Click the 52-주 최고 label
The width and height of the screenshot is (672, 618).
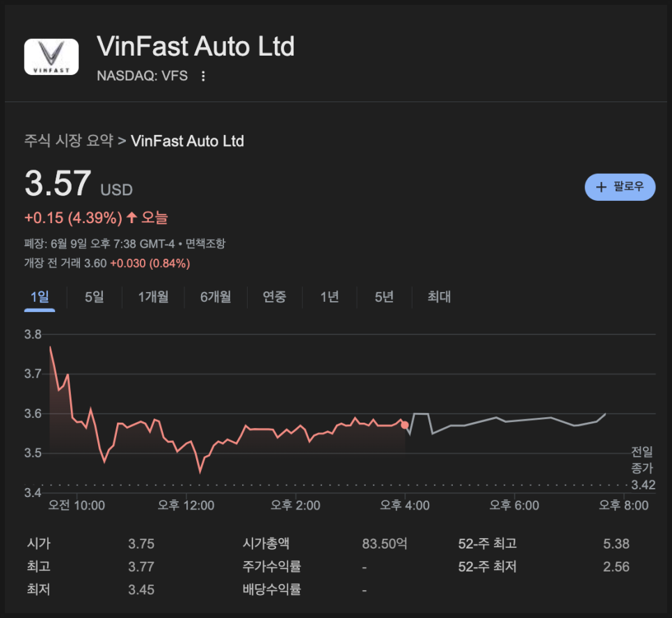[487, 544]
